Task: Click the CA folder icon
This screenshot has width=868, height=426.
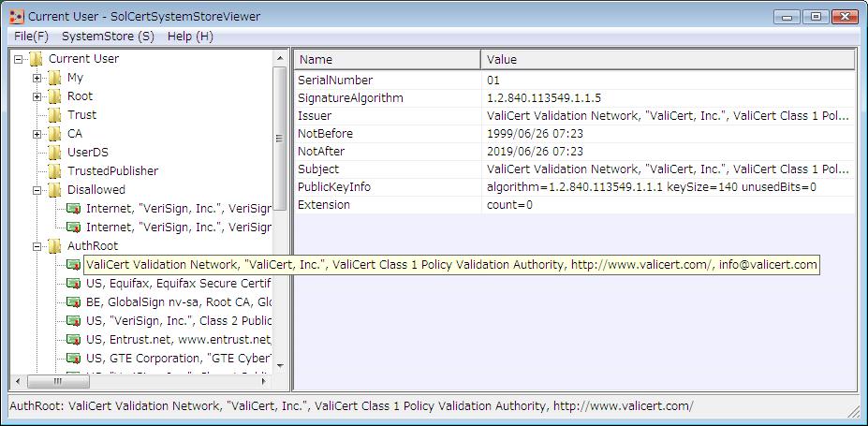Action: click(x=54, y=134)
